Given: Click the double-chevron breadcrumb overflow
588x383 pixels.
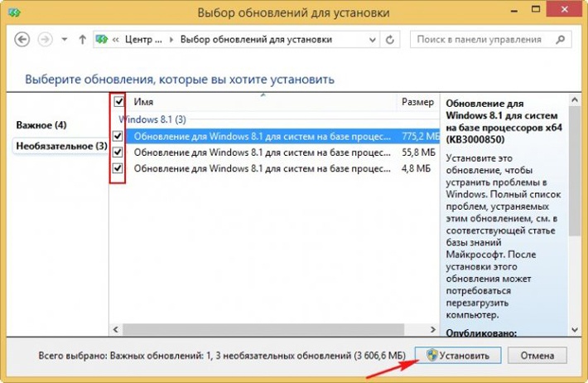Looking at the screenshot, I should coord(115,40).
